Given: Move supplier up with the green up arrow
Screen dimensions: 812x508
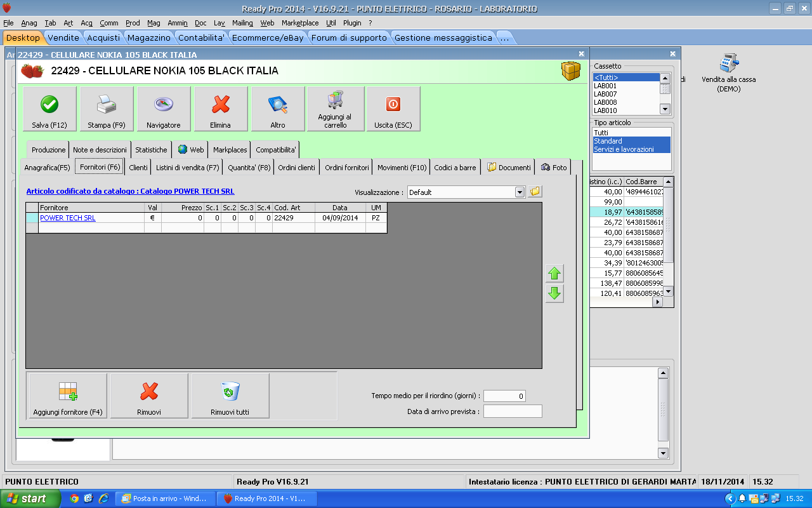Looking at the screenshot, I should click(554, 274).
